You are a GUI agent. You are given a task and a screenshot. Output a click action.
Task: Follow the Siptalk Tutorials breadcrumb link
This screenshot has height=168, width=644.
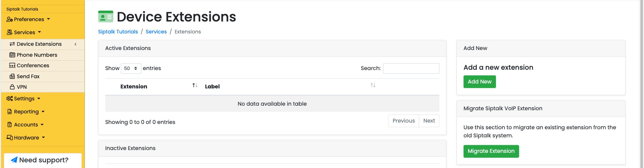point(118,32)
